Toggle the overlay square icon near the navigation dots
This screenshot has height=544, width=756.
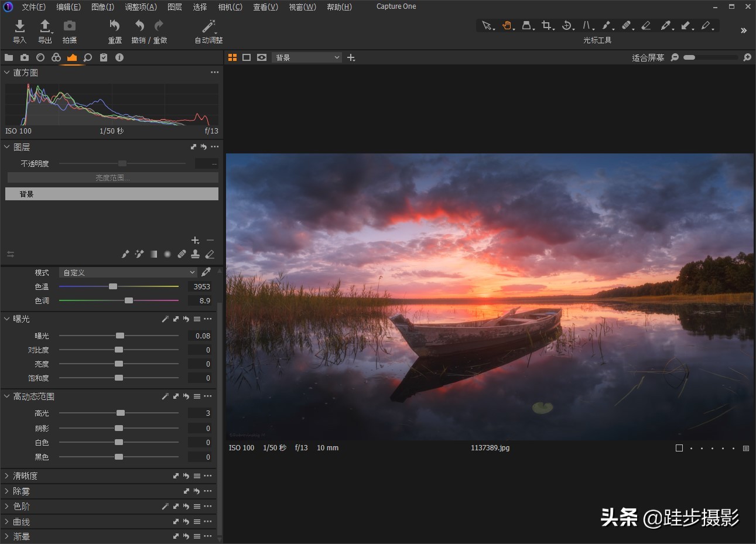(679, 447)
